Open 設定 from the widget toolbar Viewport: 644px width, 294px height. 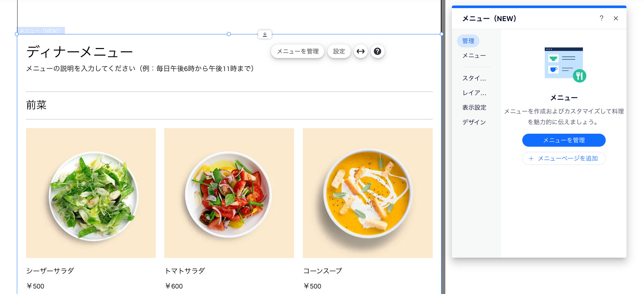(x=339, y=51)
